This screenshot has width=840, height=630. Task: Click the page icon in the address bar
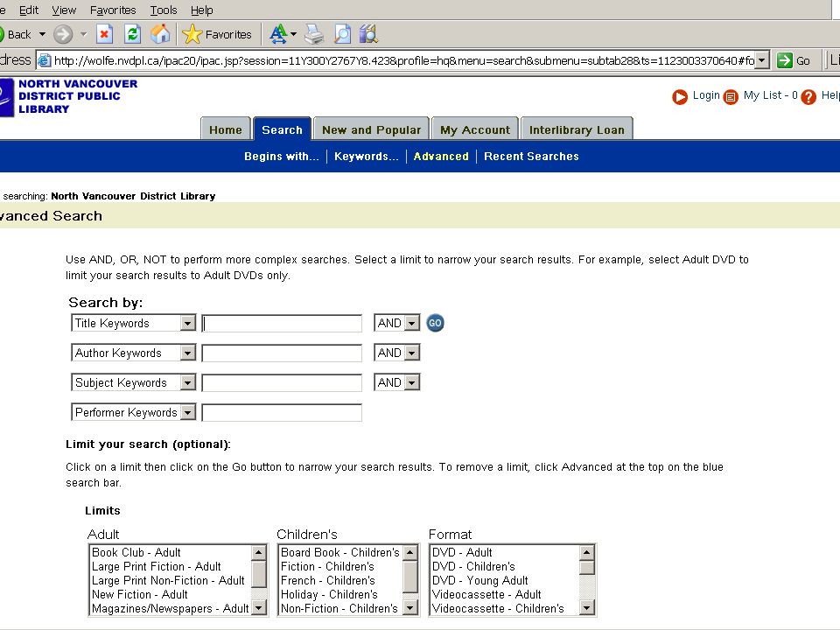pyautogui.click(x=45, y=60)
